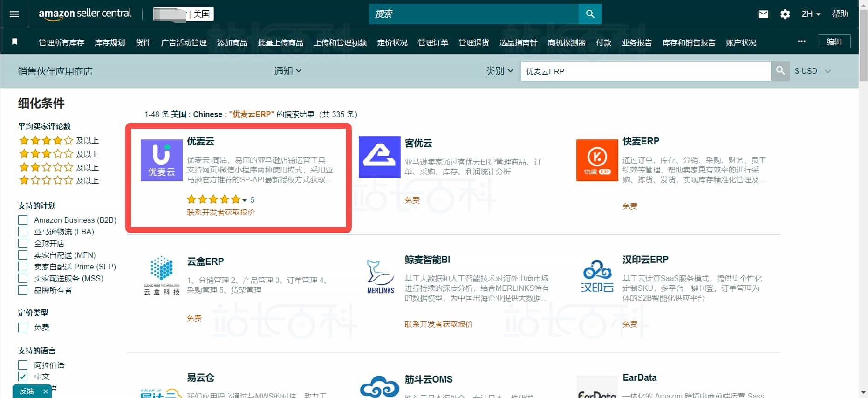Open the hamburger main menu
This screenshot has width=868, height=398.
14,14
